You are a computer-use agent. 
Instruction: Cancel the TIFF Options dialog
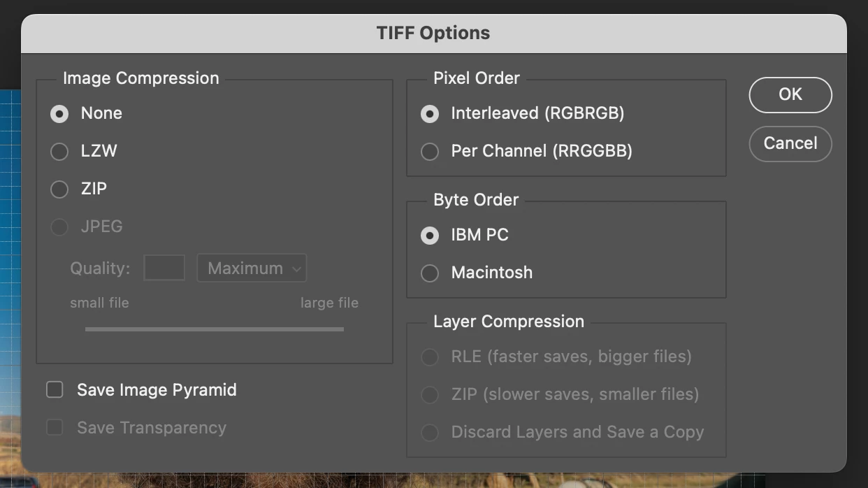(x=790, y=143)
